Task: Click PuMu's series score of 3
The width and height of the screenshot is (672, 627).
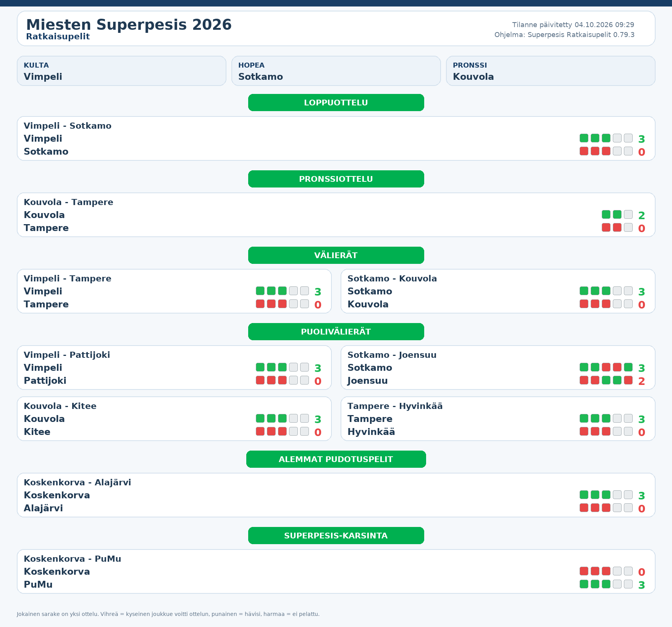Action: 641,585
